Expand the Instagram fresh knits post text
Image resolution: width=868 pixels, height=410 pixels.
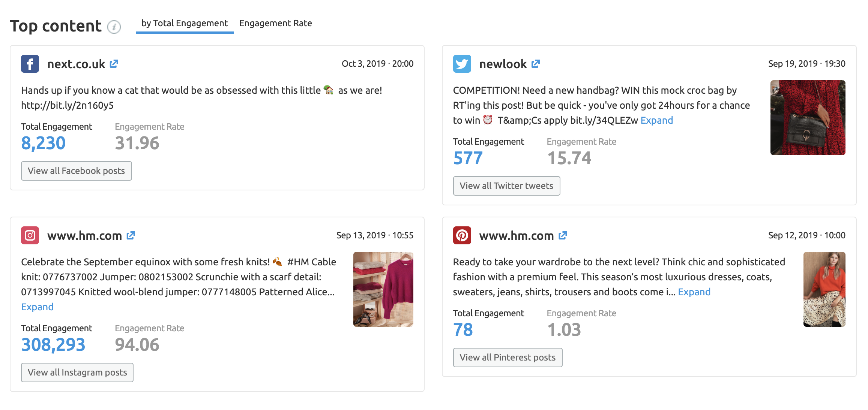pos(37,307)
